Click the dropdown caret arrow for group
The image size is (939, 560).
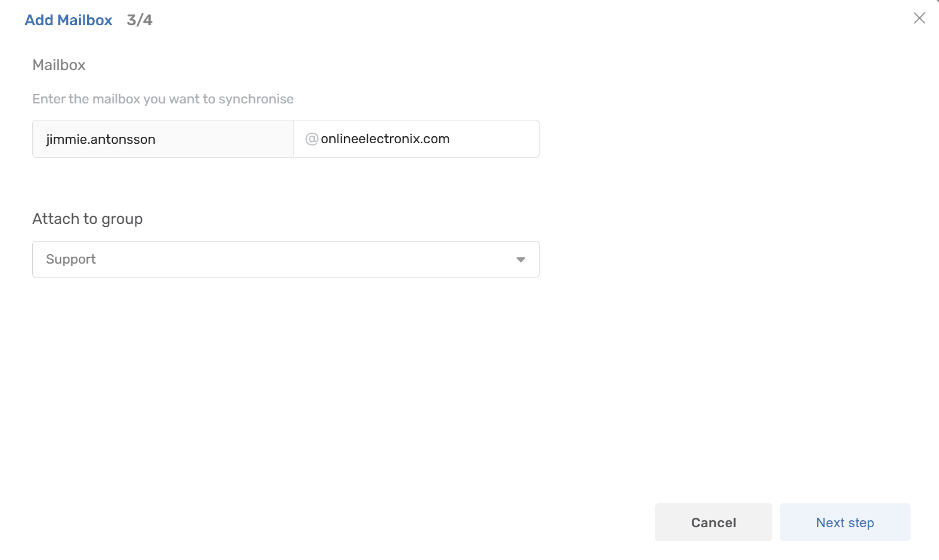point(521,260)
